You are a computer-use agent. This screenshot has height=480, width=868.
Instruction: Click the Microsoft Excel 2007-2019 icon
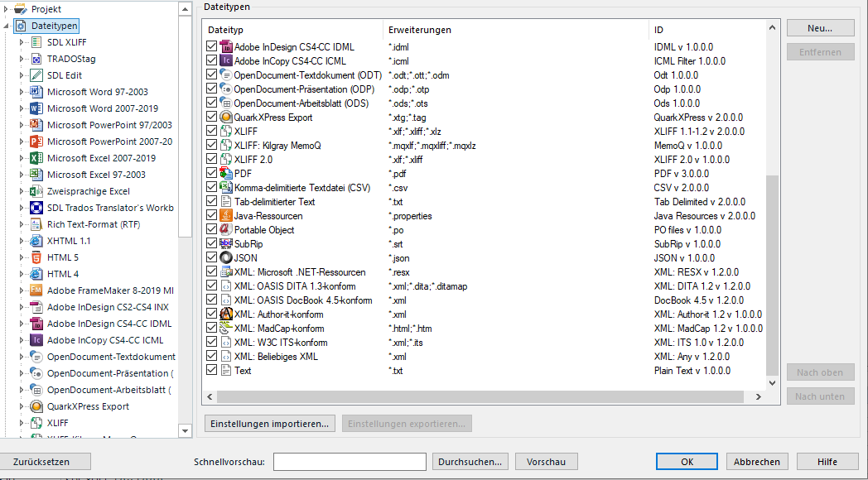(36, 158)
